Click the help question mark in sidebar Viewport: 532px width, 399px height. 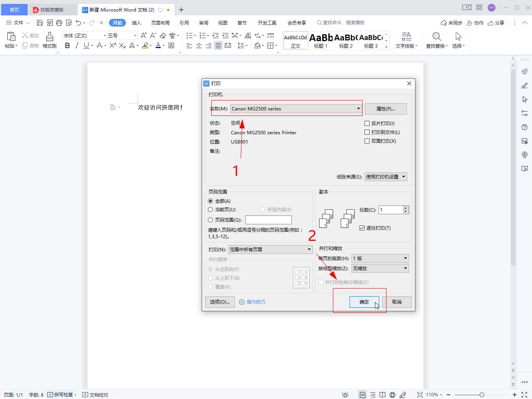click(x=524, y=127)
